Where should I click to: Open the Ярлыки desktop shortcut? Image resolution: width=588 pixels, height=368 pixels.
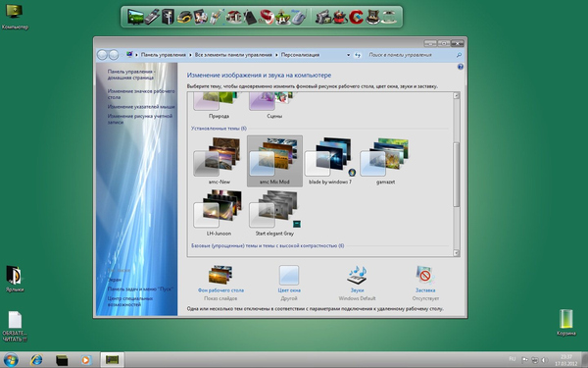point(15,279)
